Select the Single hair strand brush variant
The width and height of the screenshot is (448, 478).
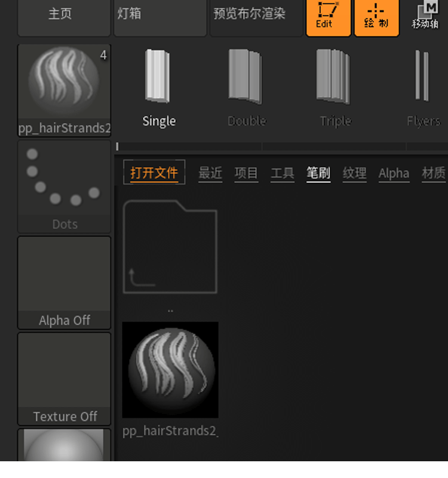coord(158,88)
